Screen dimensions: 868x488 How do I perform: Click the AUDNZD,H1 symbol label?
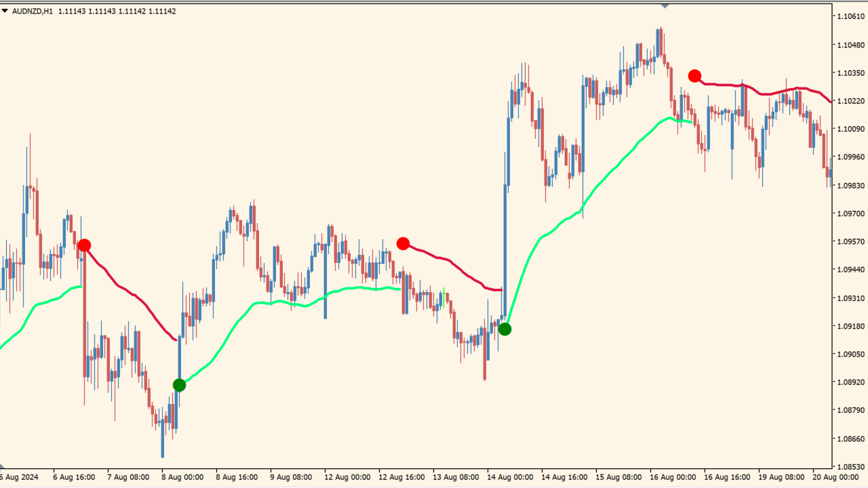click(32, 11)
